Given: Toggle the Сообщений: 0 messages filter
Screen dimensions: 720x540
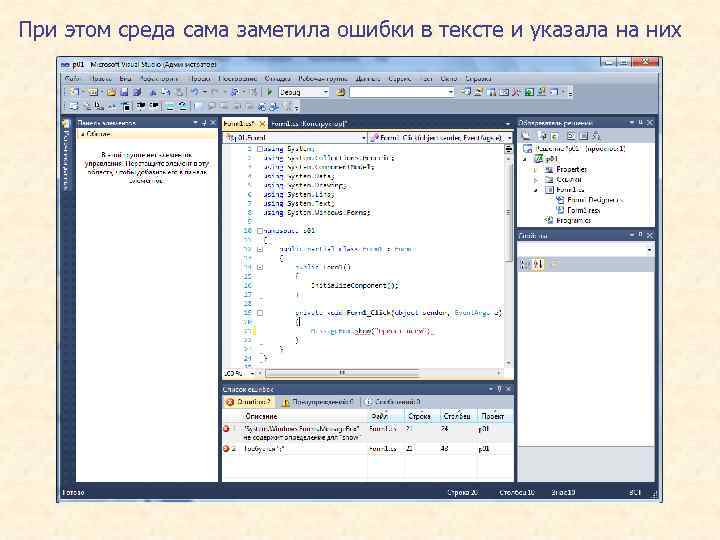Looking at the screenshot, I should coord(393,402).
